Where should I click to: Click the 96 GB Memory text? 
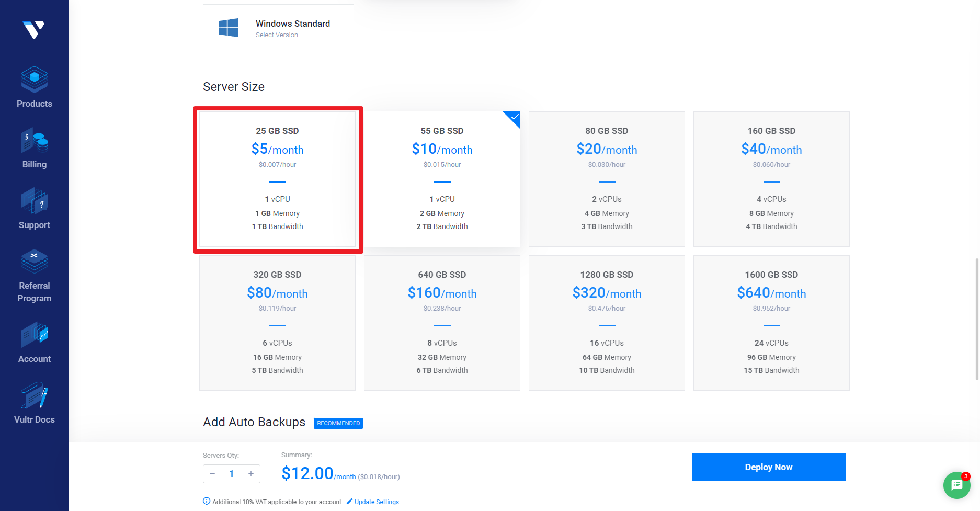(771, 357)
